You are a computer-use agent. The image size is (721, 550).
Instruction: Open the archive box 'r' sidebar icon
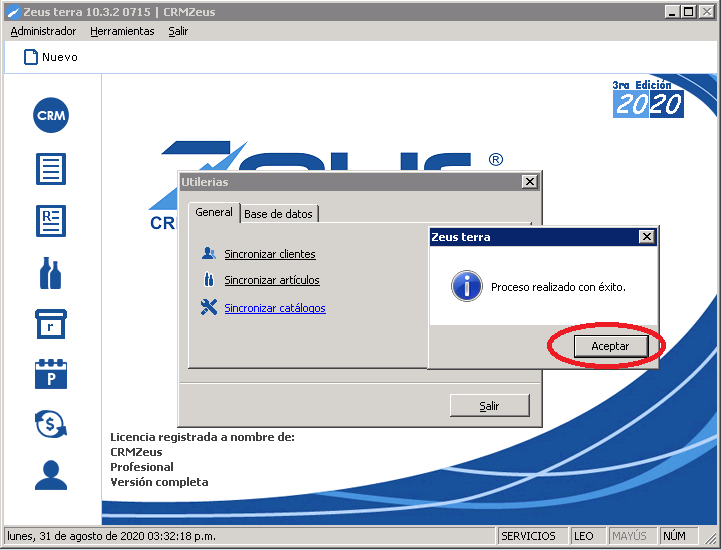pos(51,324)
